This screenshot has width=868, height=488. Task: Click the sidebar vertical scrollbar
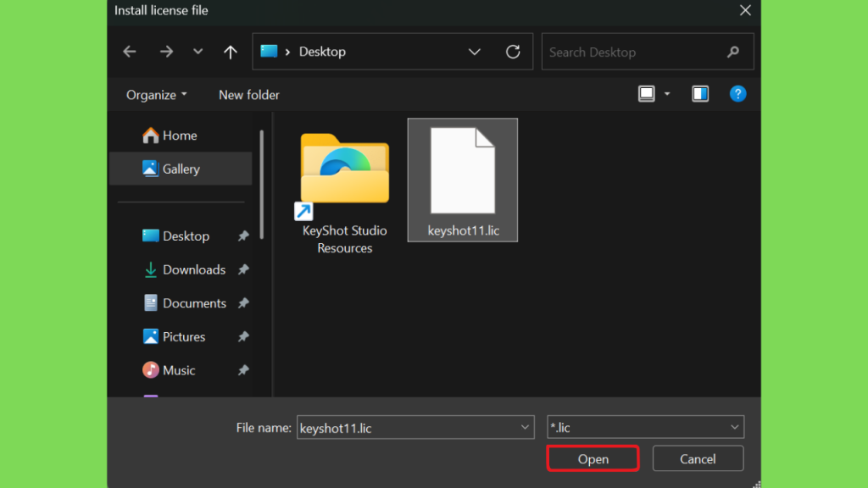click(x=261, y=184)
